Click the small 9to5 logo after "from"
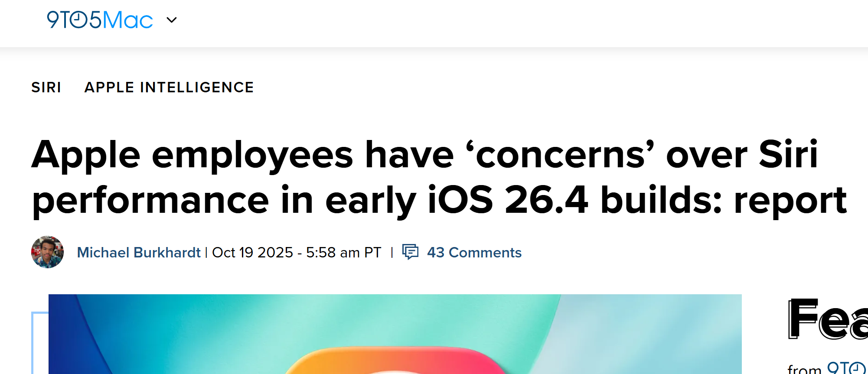Screen dimensions: 868x374 (x=845, y=368)
